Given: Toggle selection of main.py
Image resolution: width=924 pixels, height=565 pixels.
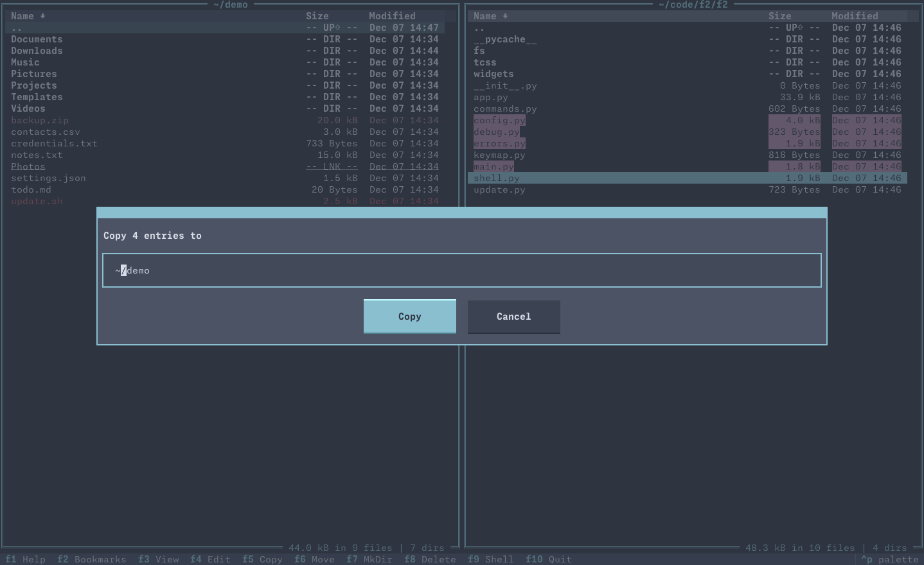Looking at the screenshot, I should (x=493, y=166).
